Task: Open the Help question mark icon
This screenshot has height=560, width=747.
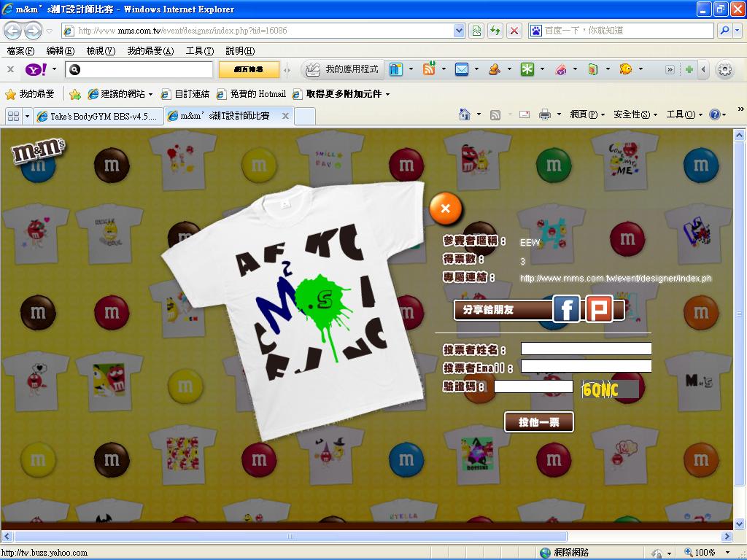Action: pos(715,114)
